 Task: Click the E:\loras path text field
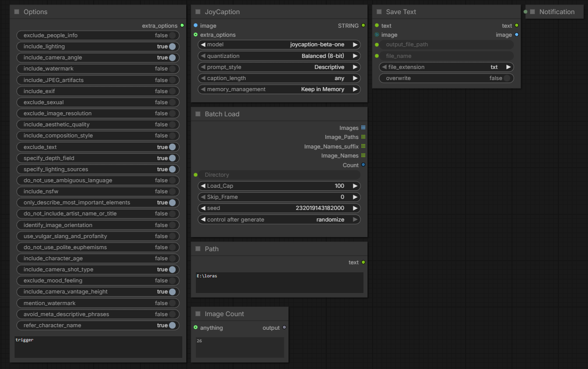click(x=279, y=282)
